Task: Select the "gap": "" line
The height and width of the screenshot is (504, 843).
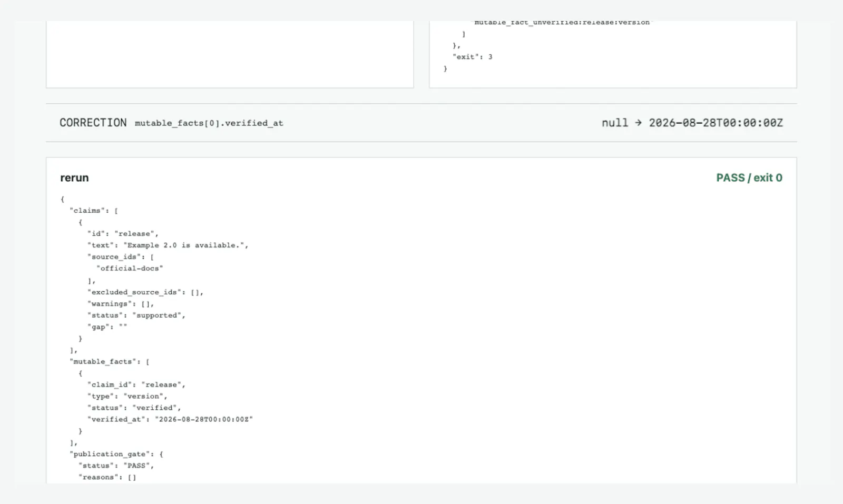Action: (107, 327)
